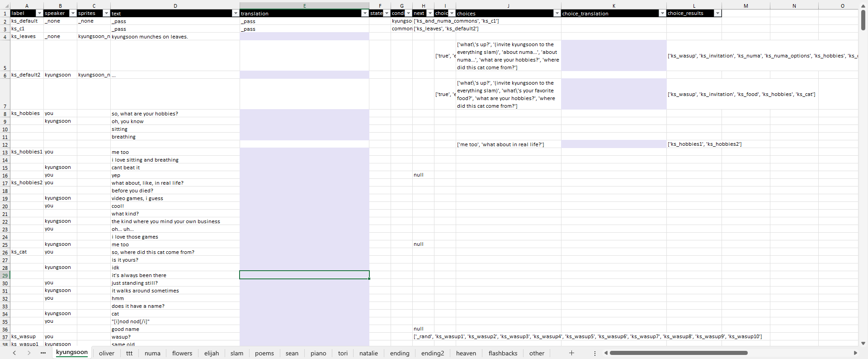The image size is (868, 359).
Task: Select column D header
Action: point(175,6)
